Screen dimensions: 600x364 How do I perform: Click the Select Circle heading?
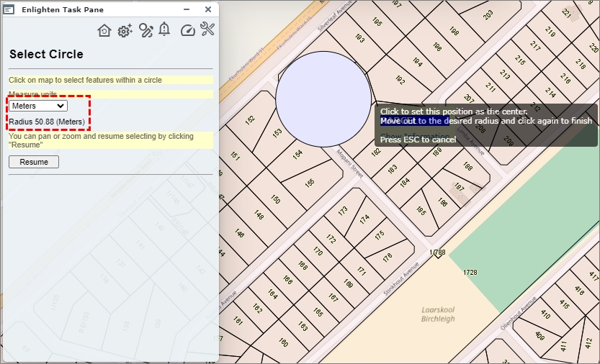[x=46, y=55]
